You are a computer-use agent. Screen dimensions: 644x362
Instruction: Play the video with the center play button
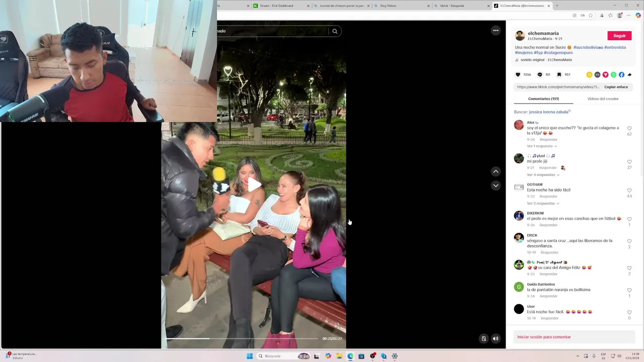[x=254, y=185]
